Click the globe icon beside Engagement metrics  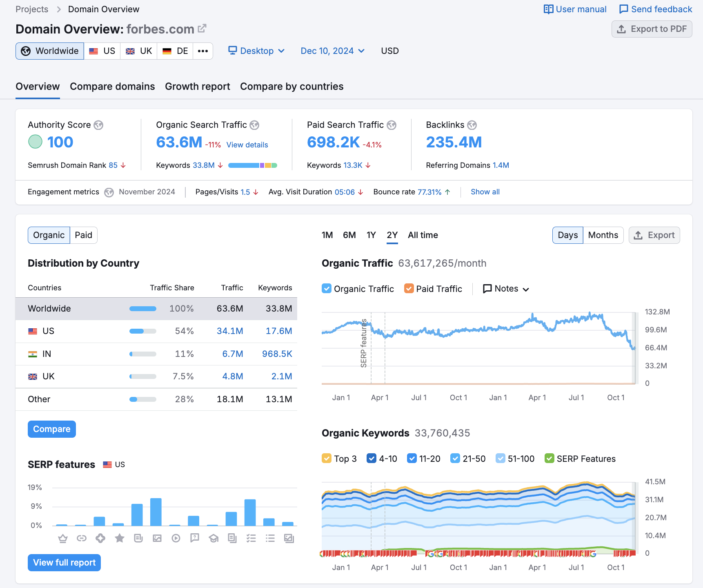coord(109,192)
